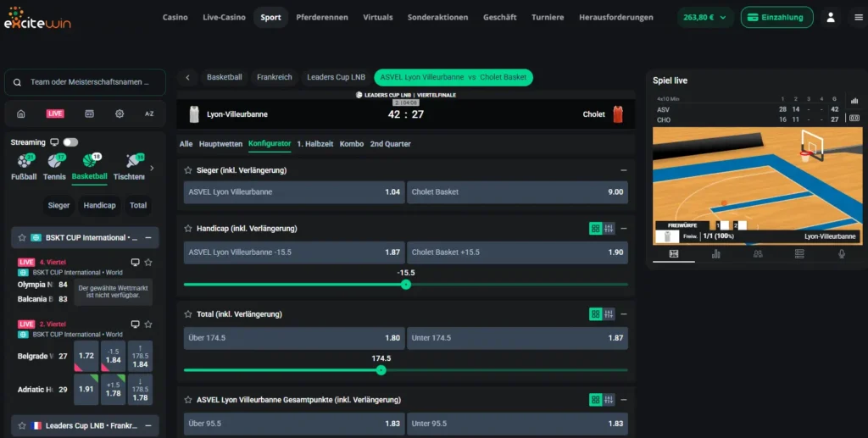Open the Live-Casino menu item
The height and width of the screenshot is (438, 868).
224,17
